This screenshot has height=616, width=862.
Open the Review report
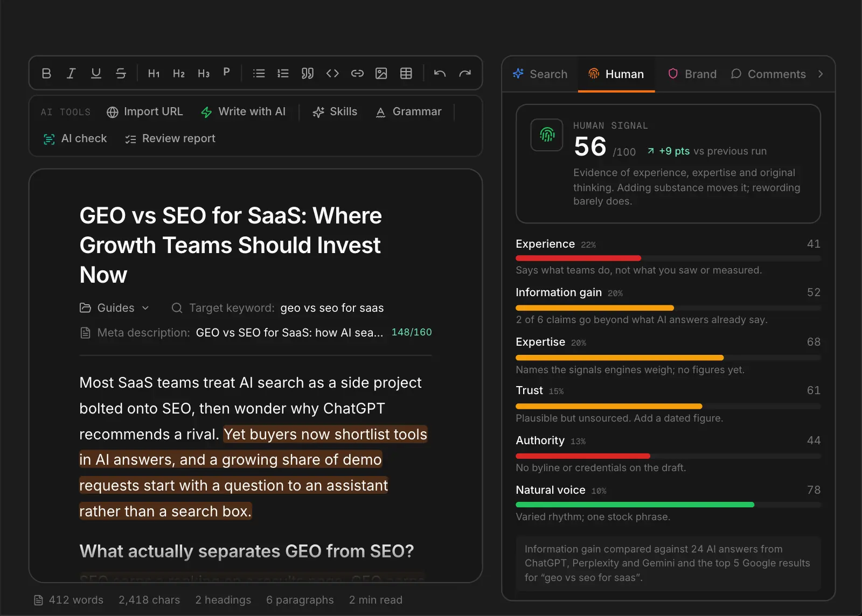pyautogui.click(x=170, y=138)
